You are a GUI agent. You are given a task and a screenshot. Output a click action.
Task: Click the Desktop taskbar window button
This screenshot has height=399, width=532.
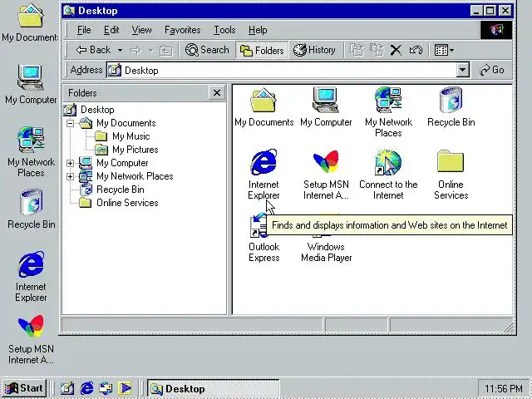(x=213, y=388)
